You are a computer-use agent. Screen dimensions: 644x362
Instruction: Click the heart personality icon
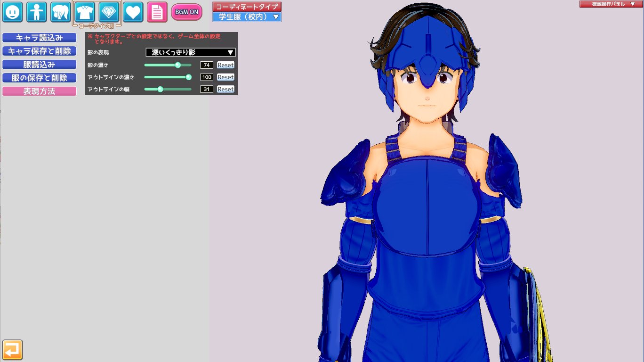point(133,12)
